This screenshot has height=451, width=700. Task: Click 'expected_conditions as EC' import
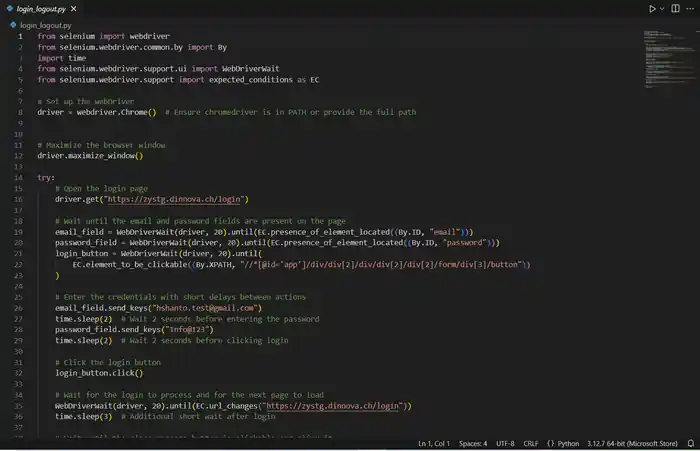264,79
